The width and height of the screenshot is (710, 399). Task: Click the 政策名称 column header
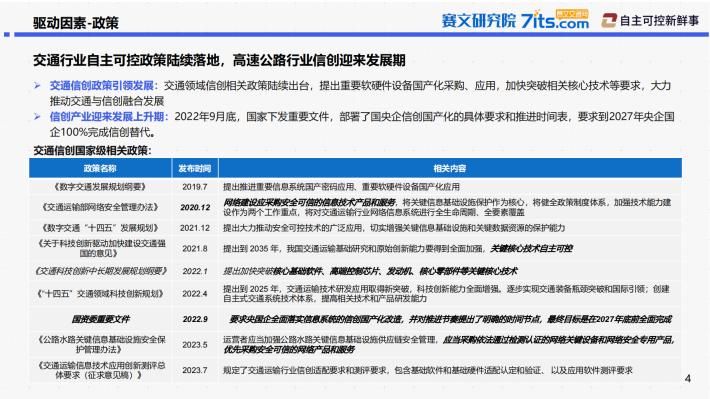pos(100,168)
